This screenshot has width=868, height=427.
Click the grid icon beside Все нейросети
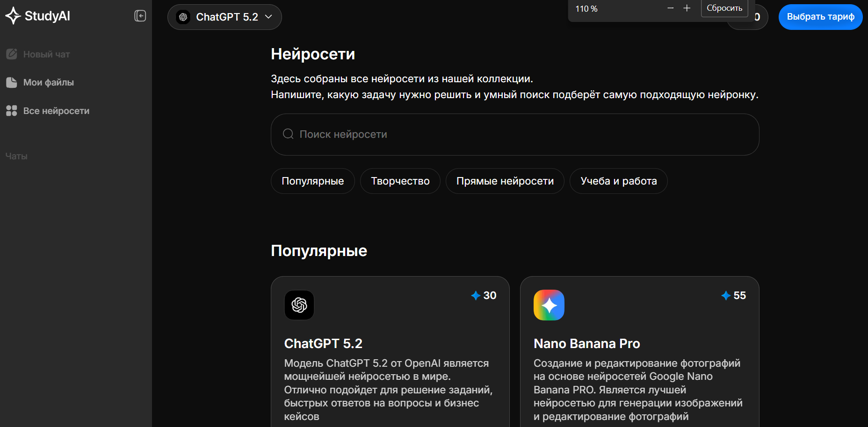(x=12, y=111)
